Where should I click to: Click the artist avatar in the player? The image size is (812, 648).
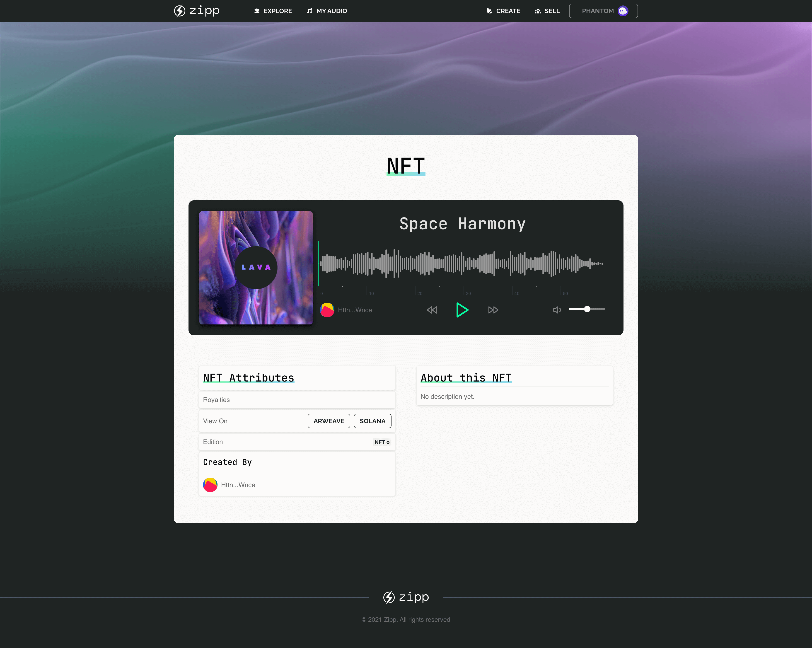point(327,310)
